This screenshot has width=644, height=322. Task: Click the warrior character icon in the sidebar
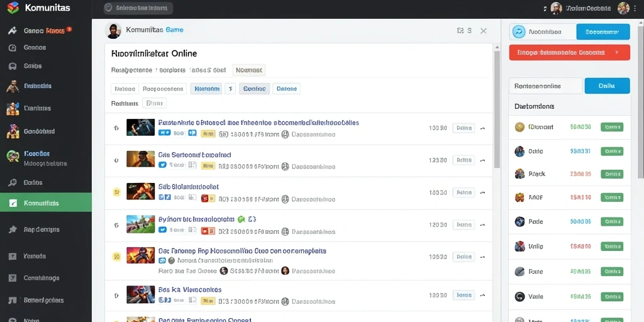[x=13, y=86]
